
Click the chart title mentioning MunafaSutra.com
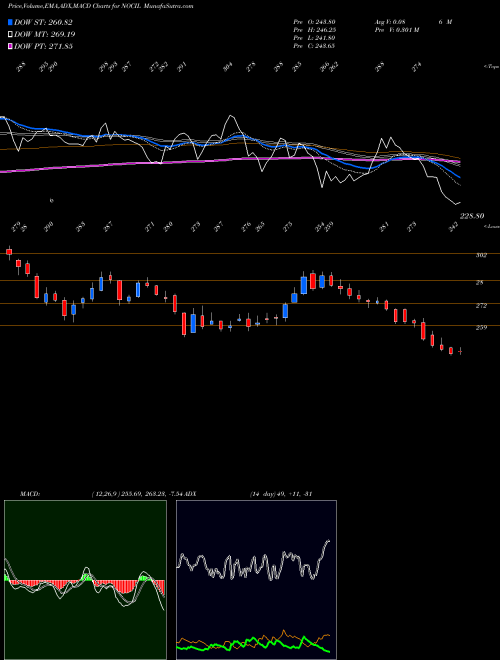(x=101, y=6)
